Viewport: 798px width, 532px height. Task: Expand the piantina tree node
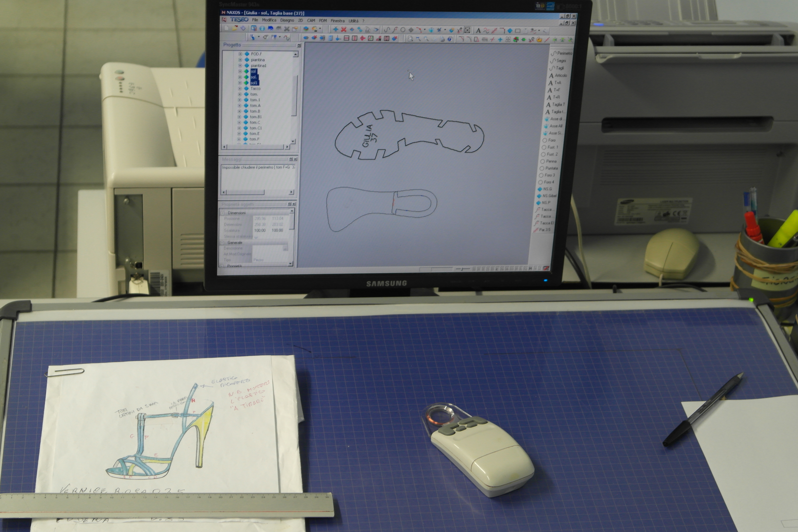tap(240, 60)
